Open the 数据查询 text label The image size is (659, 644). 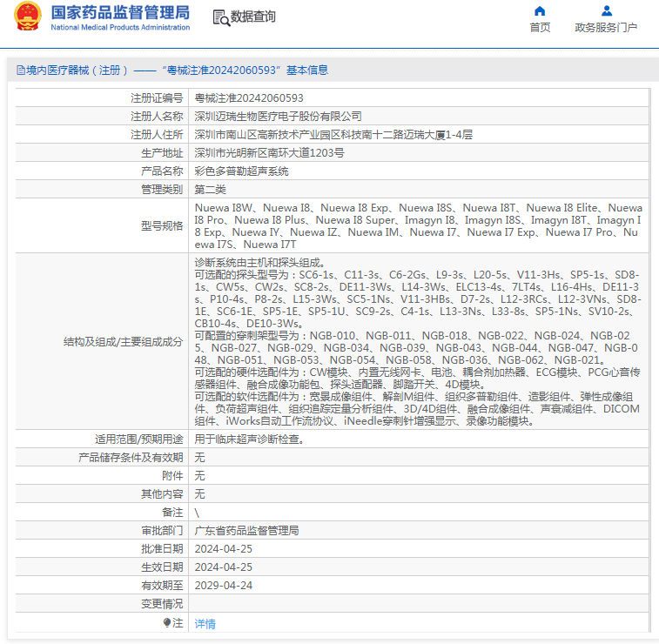[253, 17]
